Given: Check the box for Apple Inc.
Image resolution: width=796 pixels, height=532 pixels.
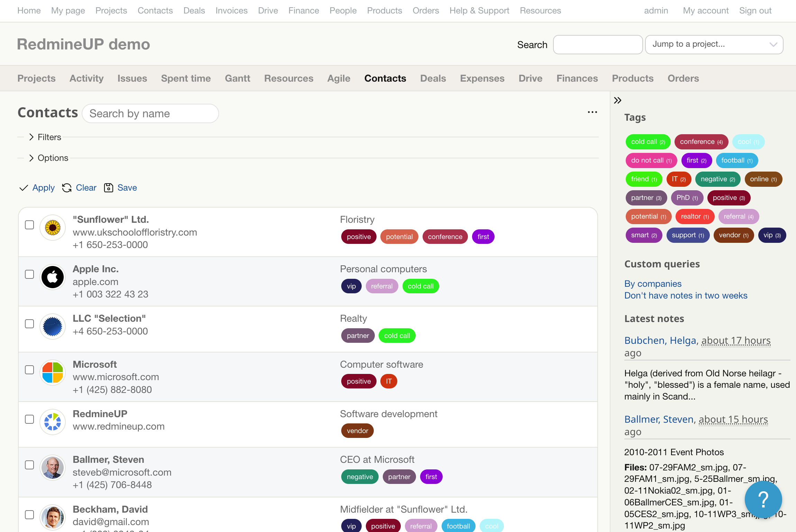Looking at the screenshot, I should tap(29, 274).
